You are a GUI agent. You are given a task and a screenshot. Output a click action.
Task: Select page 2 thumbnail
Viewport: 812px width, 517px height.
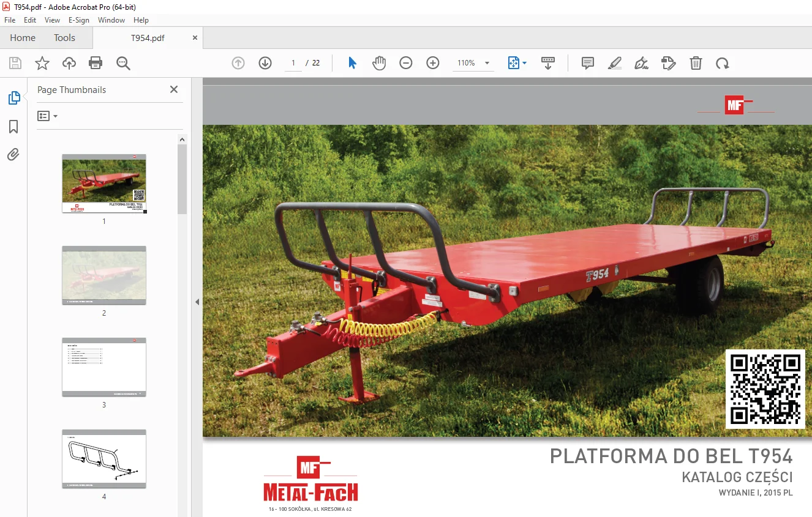point(104,275)
